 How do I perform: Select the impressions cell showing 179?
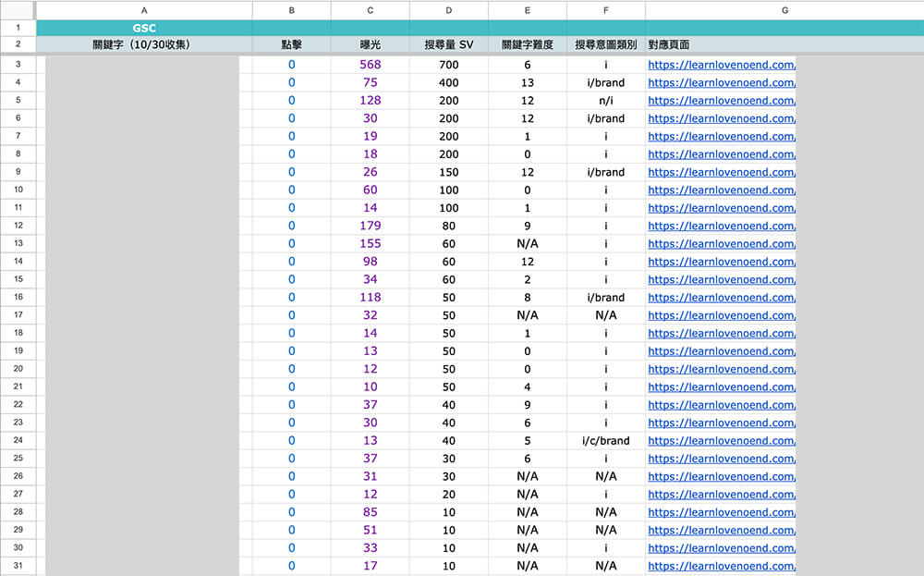click(371, 226)
